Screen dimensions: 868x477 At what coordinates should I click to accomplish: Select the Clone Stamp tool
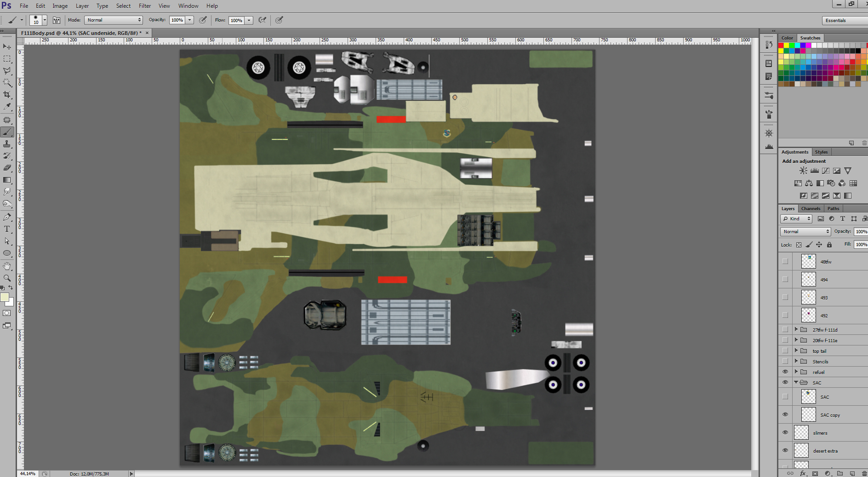click(7, 144)
